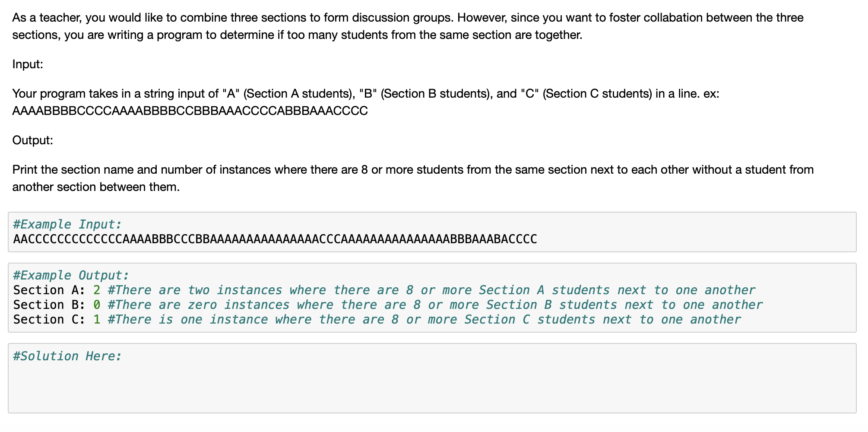Click the 'Section C: 1' output line
This screenshot has height=432, width=868.
(x=57, y=319)
